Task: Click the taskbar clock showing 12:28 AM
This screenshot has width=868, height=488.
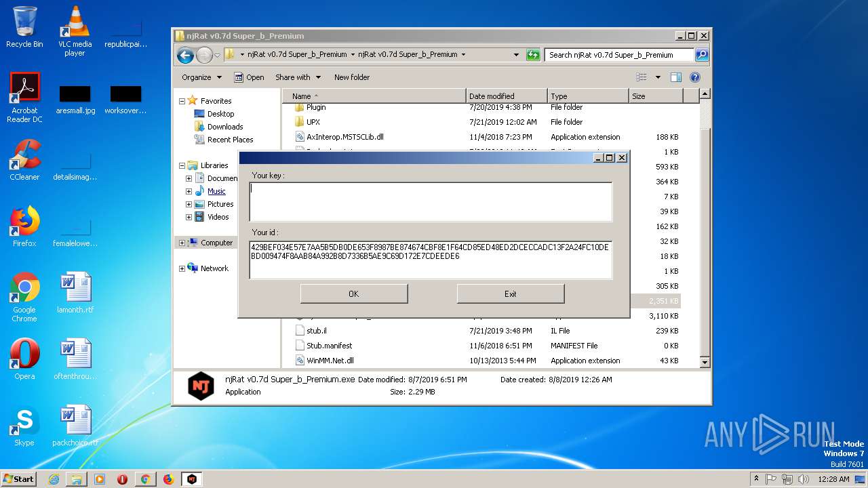Action: click(x=833, y=479)
